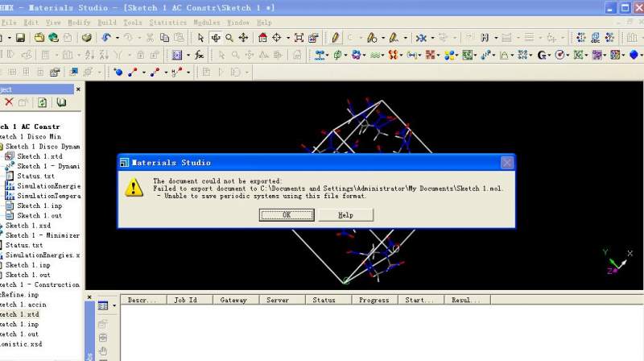Click the Status column header

[x=328, y=300]
